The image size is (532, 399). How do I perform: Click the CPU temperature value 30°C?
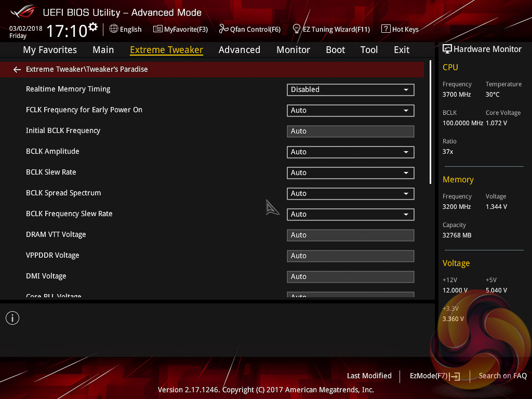493,95
